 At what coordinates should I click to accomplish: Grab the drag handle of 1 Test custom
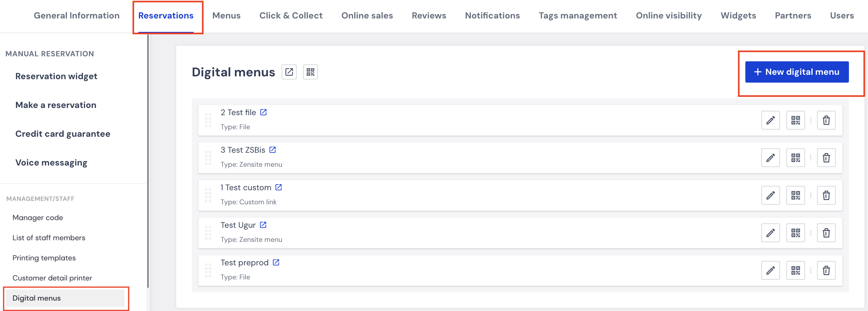(x=208, y=196)
